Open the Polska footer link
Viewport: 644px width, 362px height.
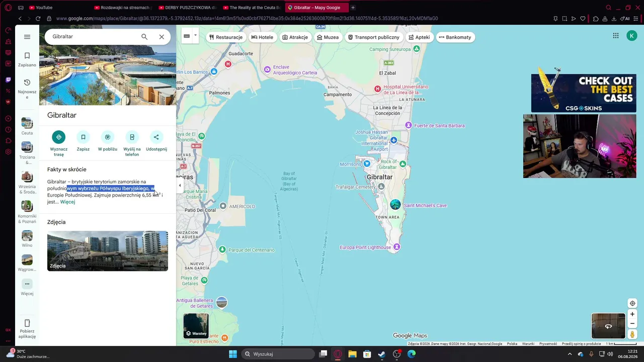coord(512,344)
